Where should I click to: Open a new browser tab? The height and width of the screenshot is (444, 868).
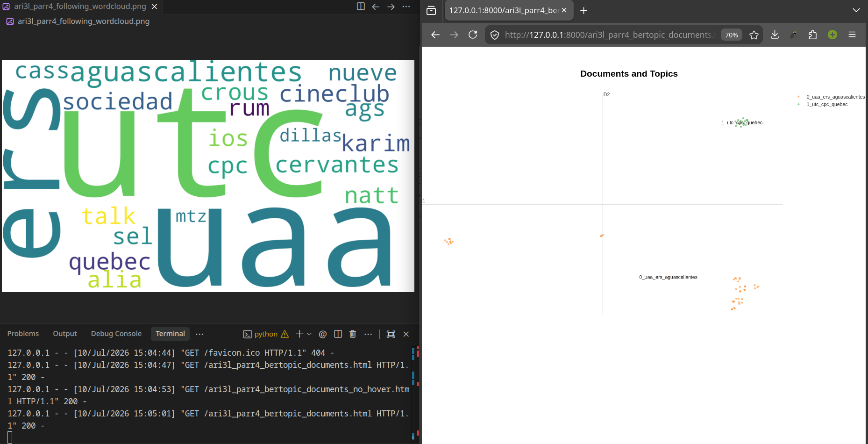tap(583, 10)
